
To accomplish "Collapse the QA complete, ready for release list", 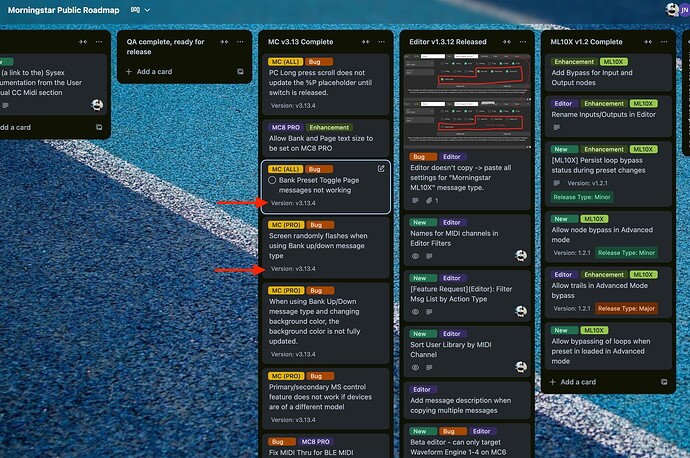I will tap(224, 42).
